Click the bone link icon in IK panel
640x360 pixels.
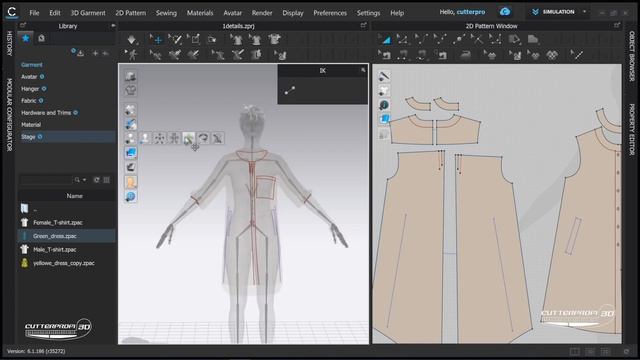[x=290, y=91]
